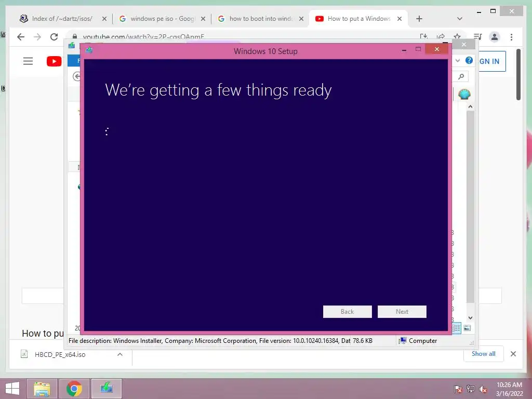Viewport: 532px width, 399px height.
Task: Expand the HBCD_PE_x64.iso download options chevron
Action: (x=120, y=354)
